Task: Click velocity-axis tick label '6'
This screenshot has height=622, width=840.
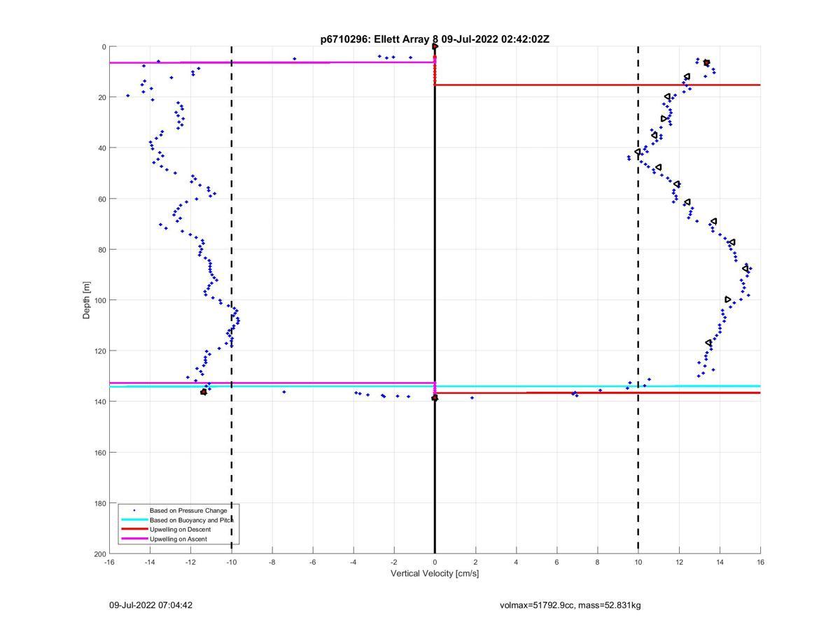Action: [x=556, y=562]
